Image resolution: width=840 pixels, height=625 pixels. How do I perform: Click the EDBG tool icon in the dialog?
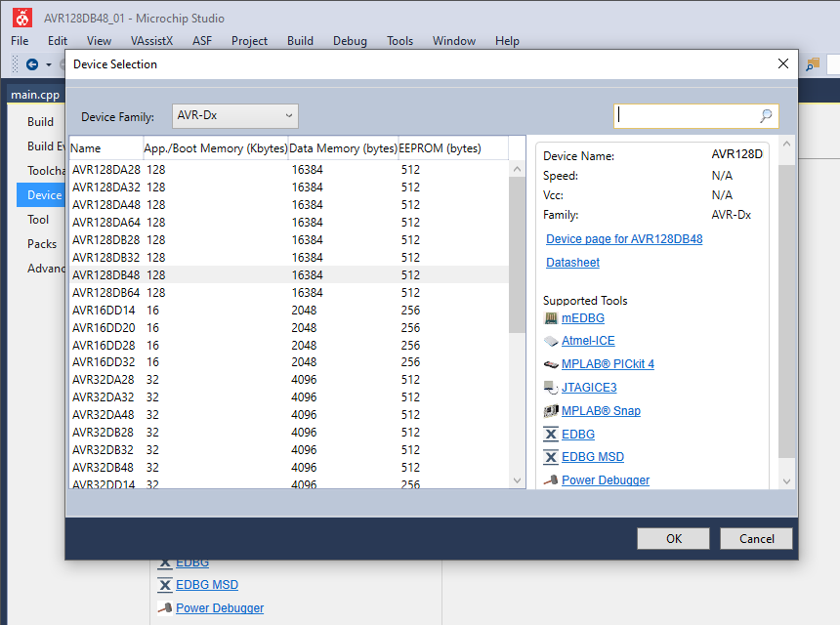coord(551,435)
